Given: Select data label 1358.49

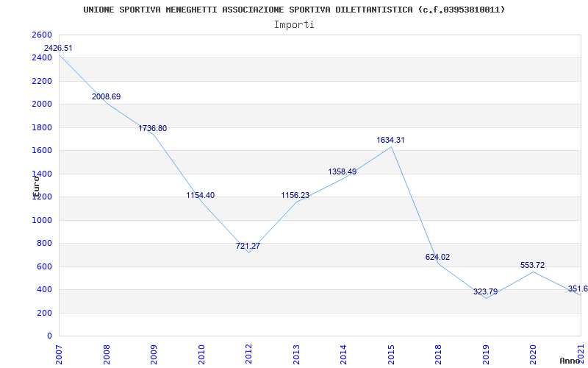Looking at the screenshot, I should tap(343, 171).
